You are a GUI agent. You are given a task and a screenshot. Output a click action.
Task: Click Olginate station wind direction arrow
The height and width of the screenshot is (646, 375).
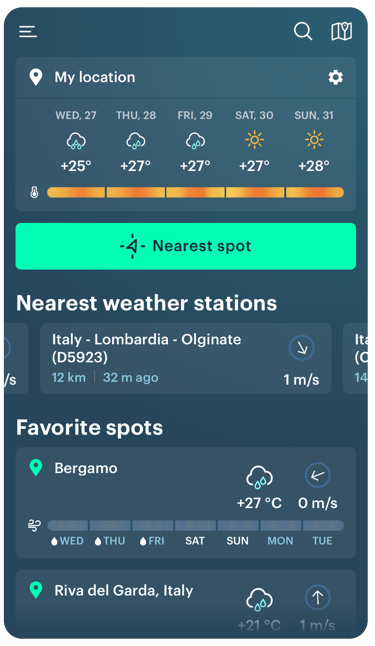tap(302, 348)
